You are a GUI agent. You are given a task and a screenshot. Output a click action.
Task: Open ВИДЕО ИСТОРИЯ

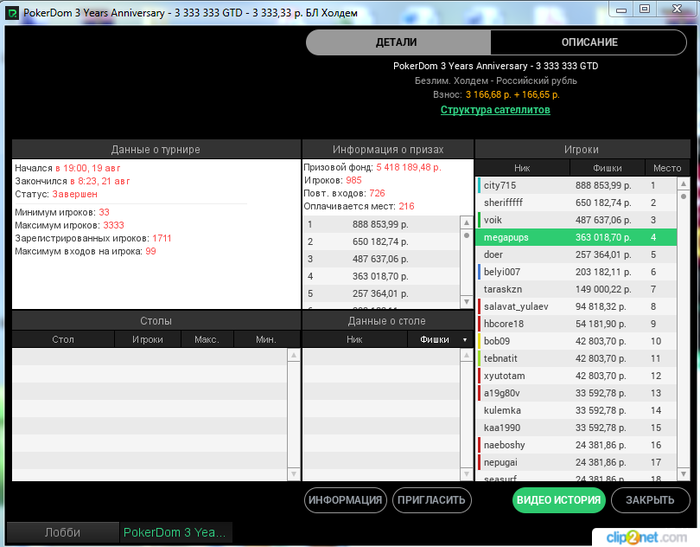(x=558, y=500)
